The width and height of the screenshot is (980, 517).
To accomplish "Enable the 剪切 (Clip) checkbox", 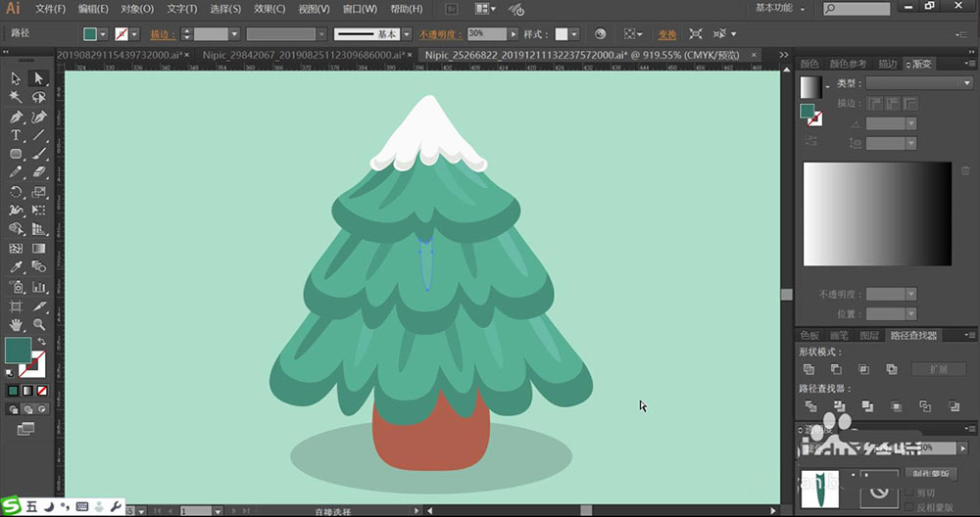I will point(908,493).
